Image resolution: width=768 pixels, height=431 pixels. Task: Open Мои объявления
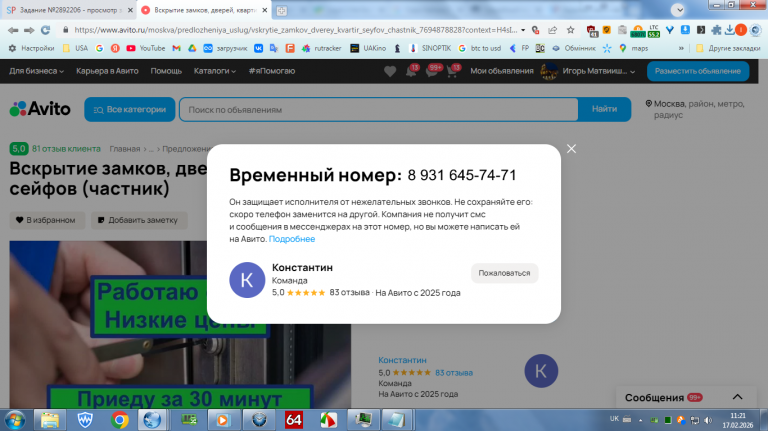[x=502, y=71]
